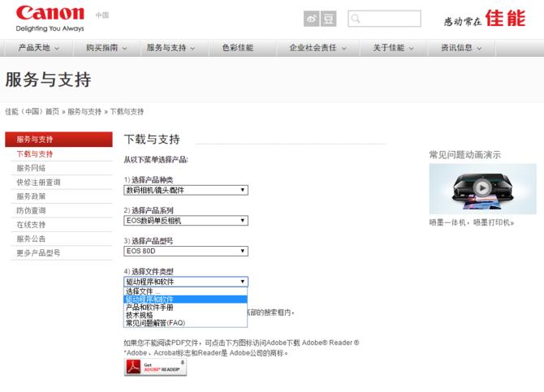The width and height of the screenshot is (544, 392).
Task: Open the 服务与支持 navigation menu
Action: [x=171, y=48]
